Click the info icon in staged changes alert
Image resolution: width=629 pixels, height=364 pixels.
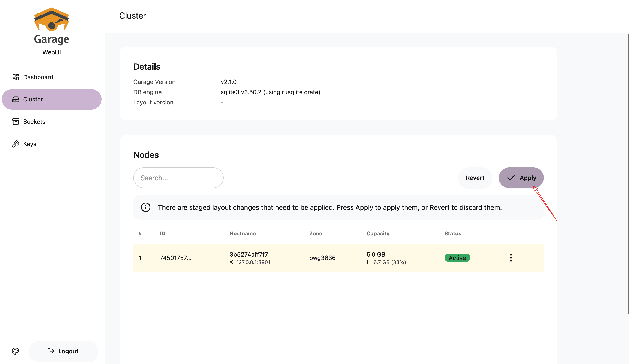[145, 207]
